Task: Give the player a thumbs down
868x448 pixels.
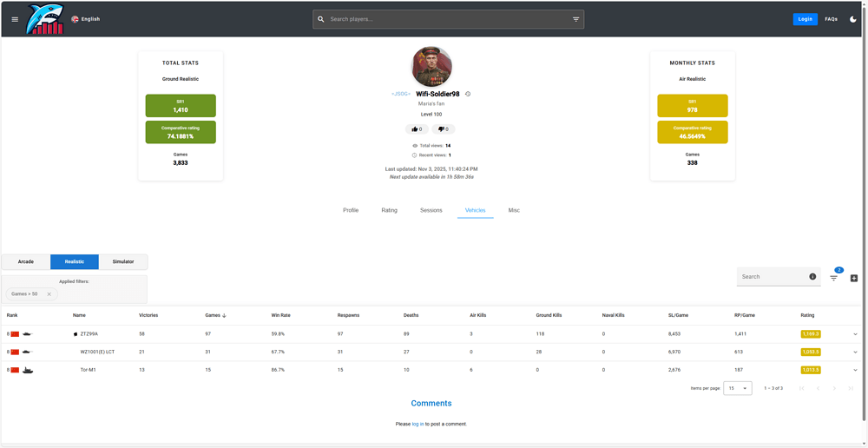Action: pyautogui.click(x=444, y=129)
